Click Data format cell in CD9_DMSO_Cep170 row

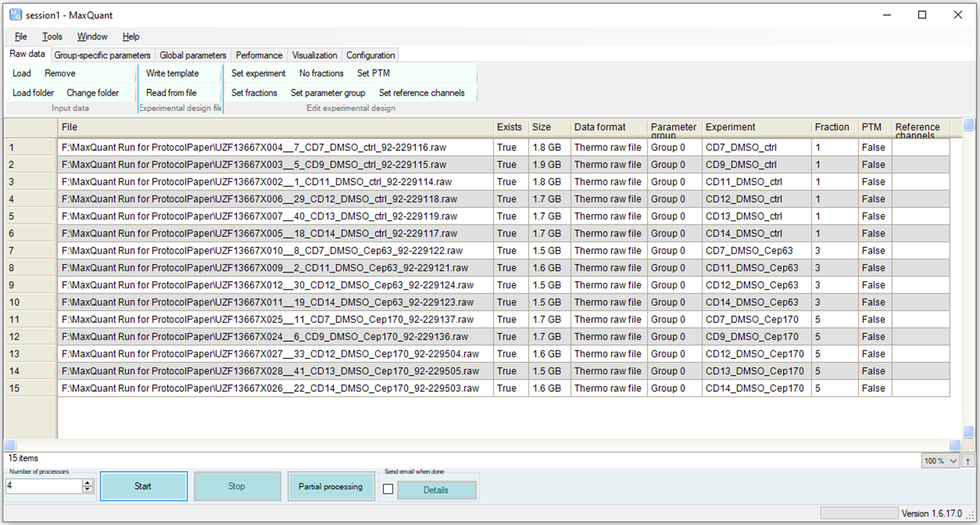609,337
